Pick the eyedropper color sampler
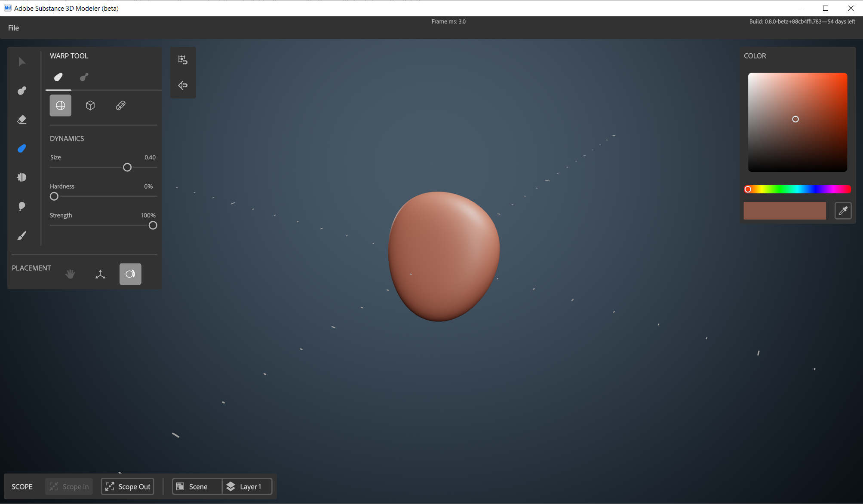 [x=843, y=211]
